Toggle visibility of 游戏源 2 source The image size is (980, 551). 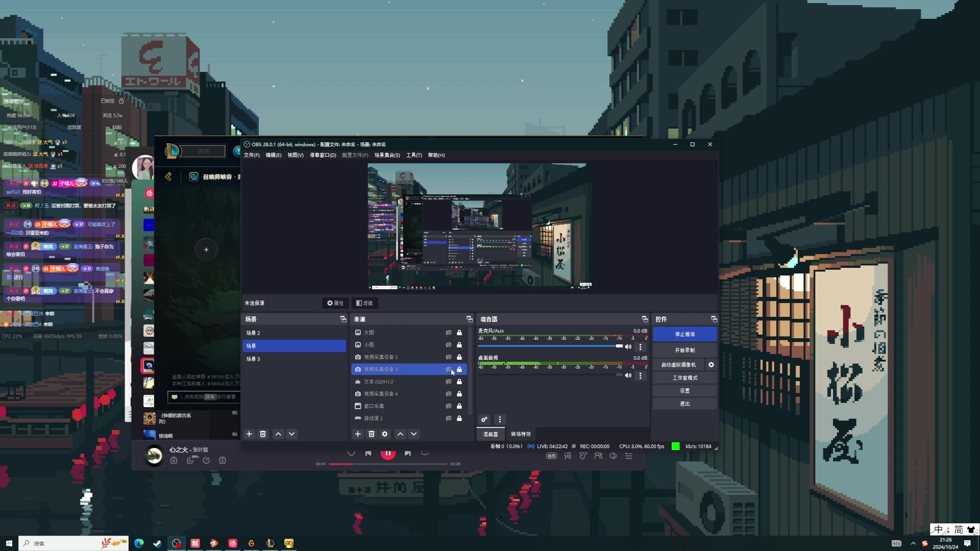coord(448,418)
